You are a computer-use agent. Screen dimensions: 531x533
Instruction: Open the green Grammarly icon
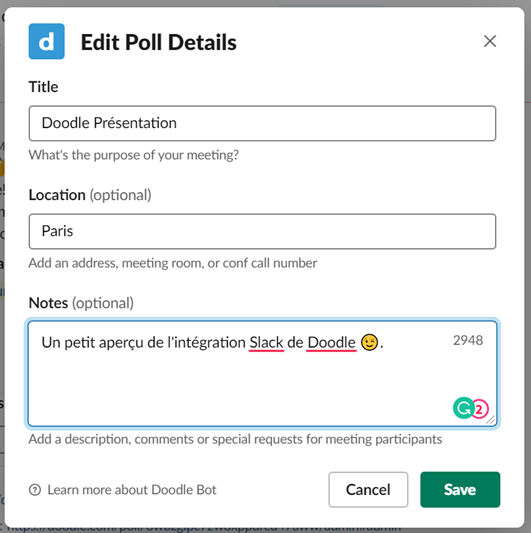coord(463,408)
